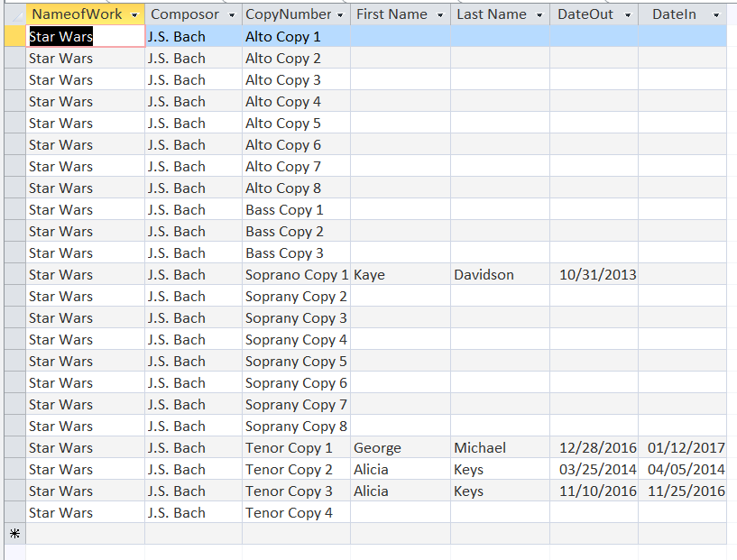
Task: Select the DateIn column header
Action: tap(683, 14)
